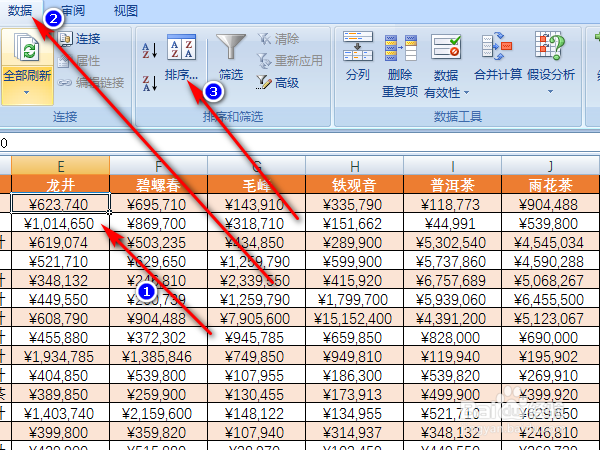Open 高级 advanced filter
The width and height of the screenshot is (600, 450).
(x=278, y=82)
